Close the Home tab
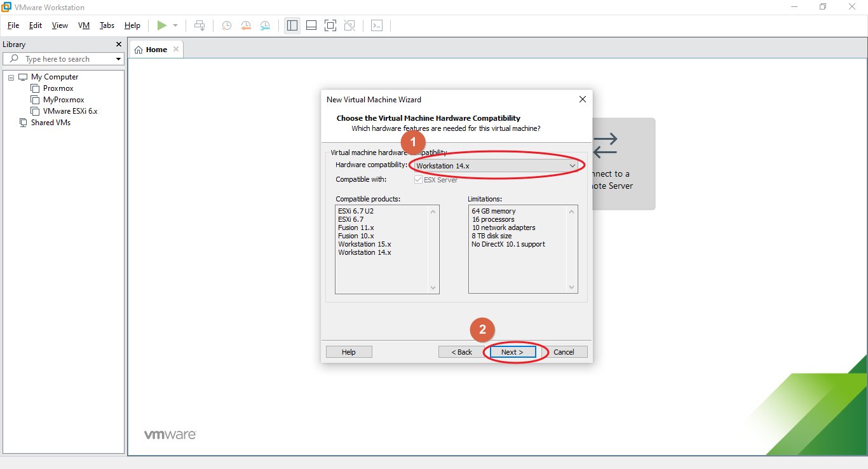The width and height of the screenshot is (868, 469). click(x=176, y=49)
